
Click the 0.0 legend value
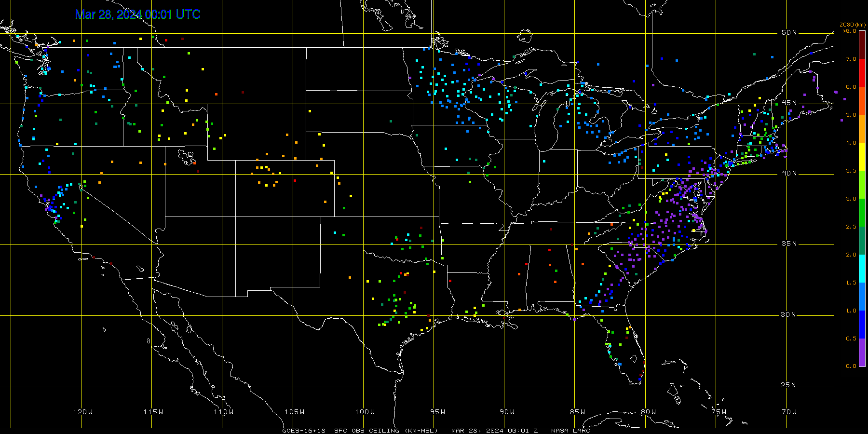851,366
